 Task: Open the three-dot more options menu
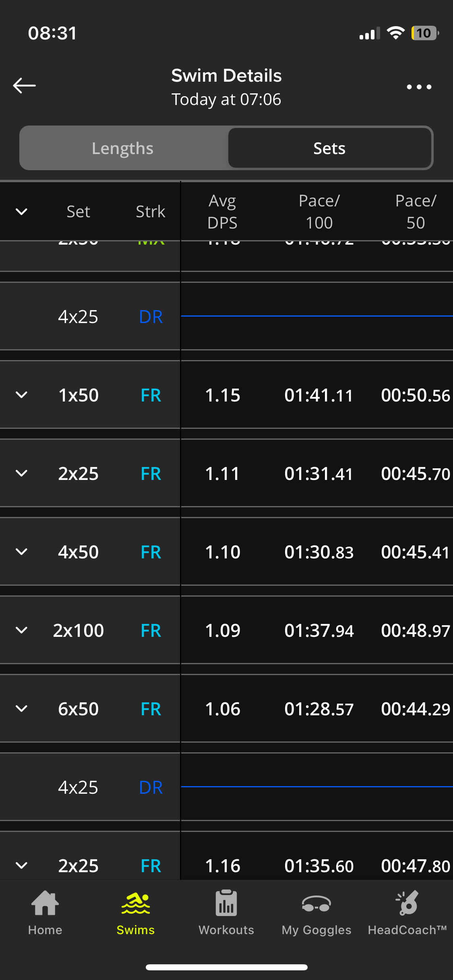point(419,87)
